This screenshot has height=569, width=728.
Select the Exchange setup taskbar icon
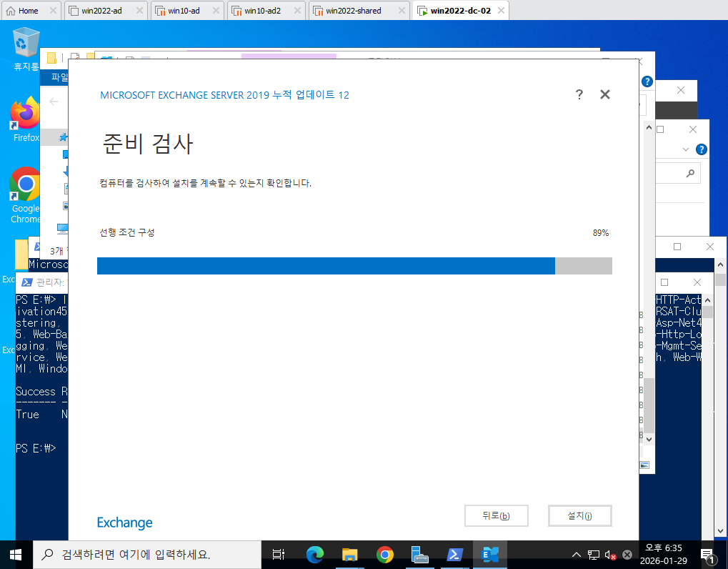tap(490, 555)
